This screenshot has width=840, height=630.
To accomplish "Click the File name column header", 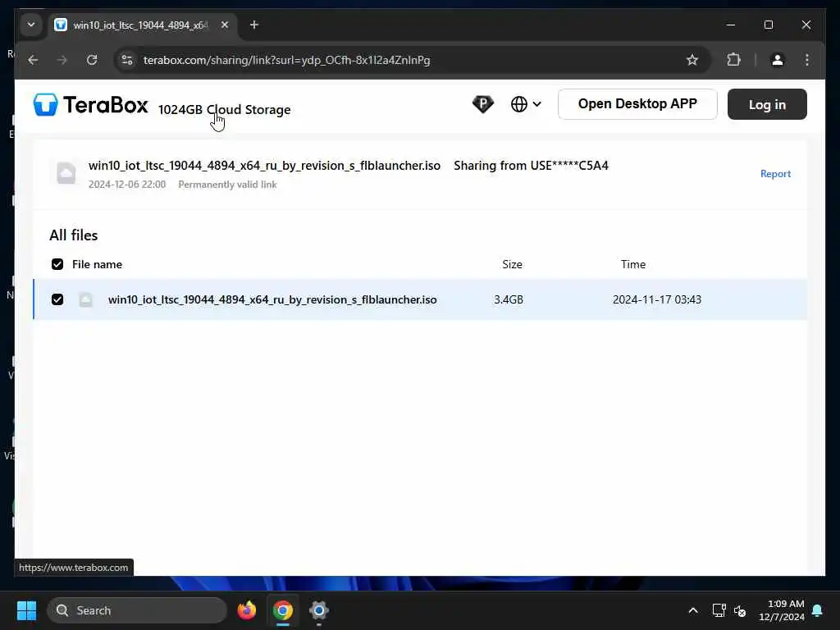I will tap(97, 264).
